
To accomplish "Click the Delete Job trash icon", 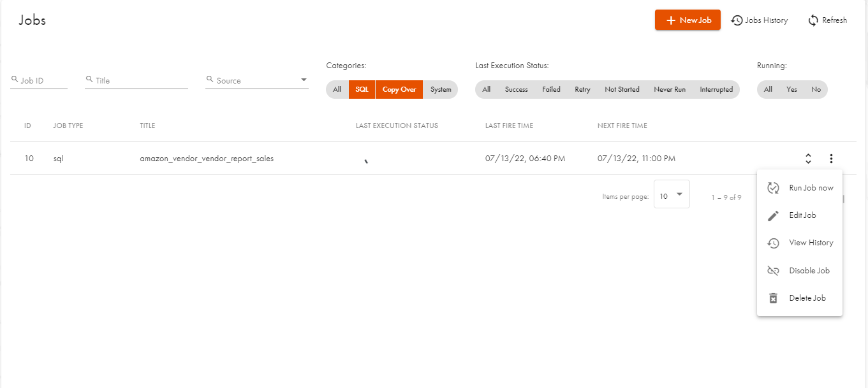I will [x=773, y=298].
